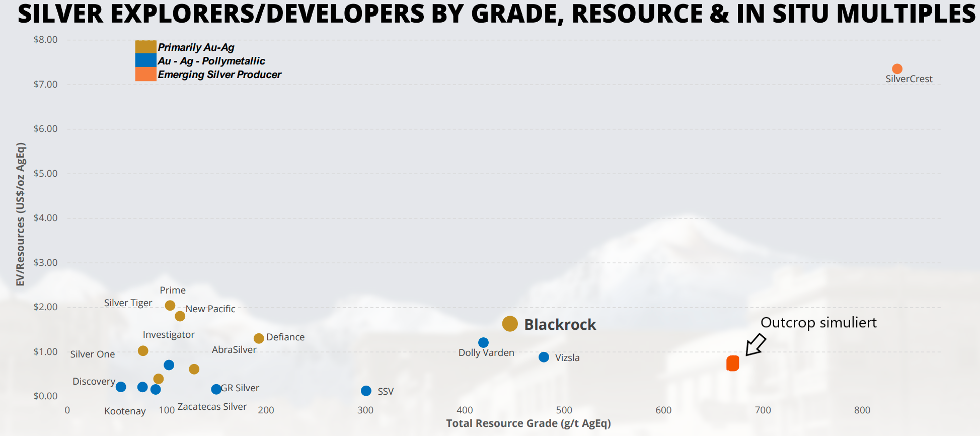Click the 'Blackrock' label

coord(560,325)
